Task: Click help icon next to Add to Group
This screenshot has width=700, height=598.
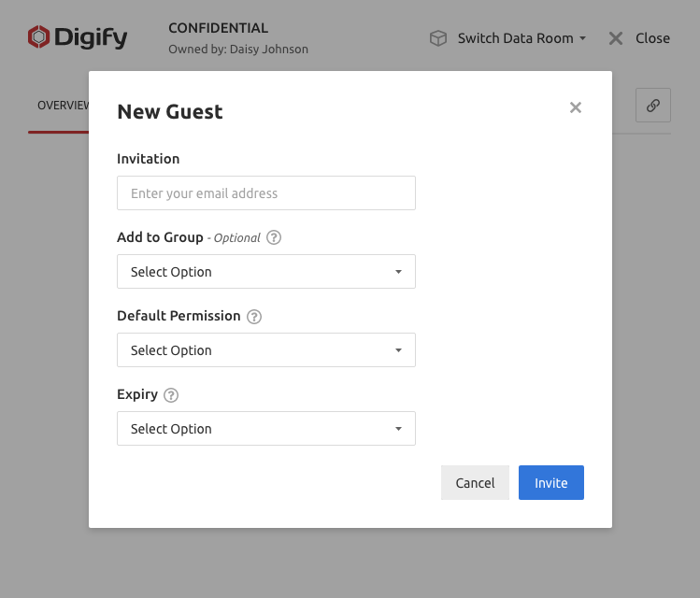Action: pos(274,237)
